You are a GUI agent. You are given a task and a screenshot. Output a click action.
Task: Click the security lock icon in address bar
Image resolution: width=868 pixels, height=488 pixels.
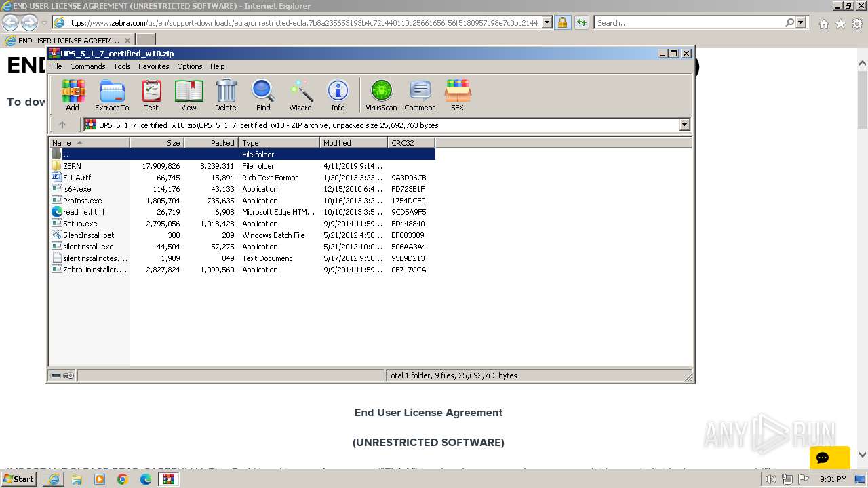tap(562, 22)
